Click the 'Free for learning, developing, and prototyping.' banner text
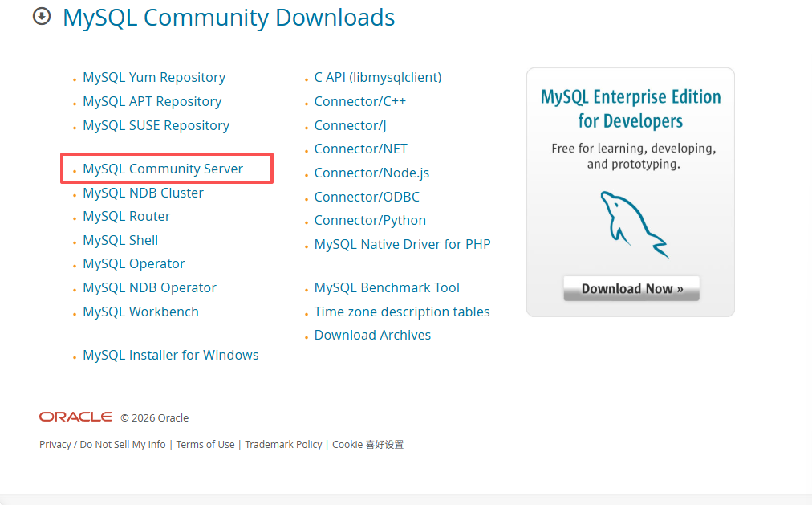The width and height of the screenshot is (812, 505). tap(634, 157)
